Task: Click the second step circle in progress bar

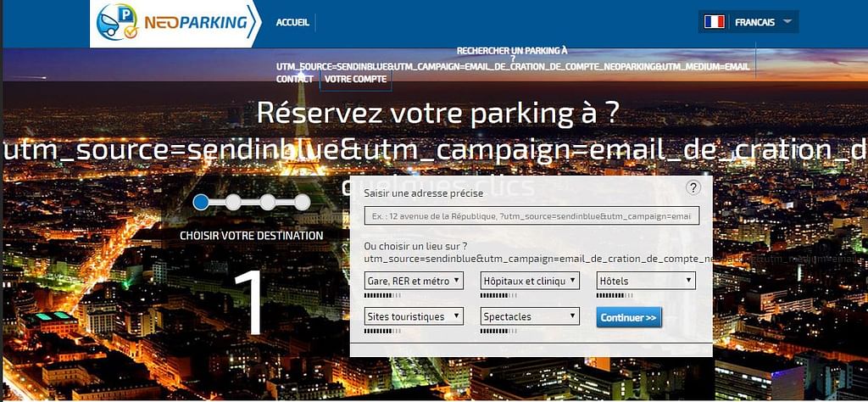Action: [233, 202]
